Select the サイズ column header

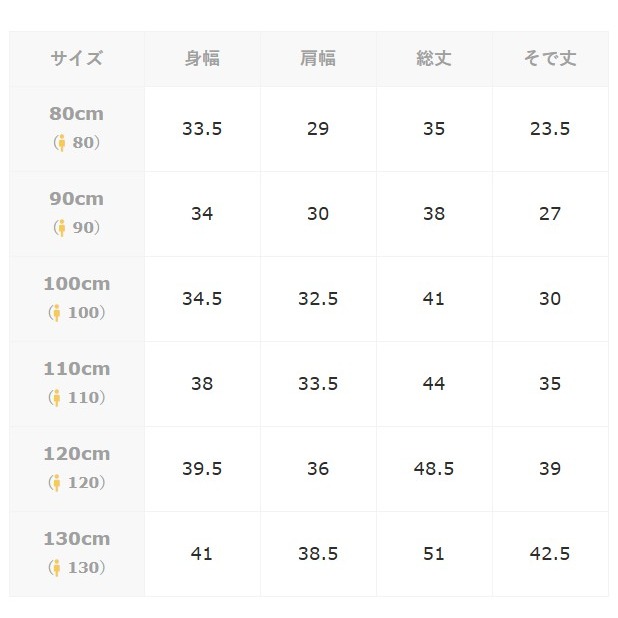click(77, 58)
